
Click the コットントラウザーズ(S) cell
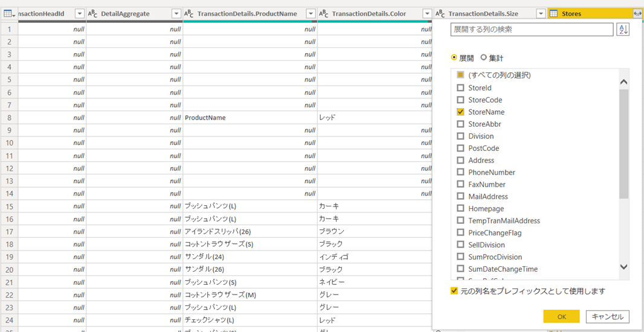250,244
